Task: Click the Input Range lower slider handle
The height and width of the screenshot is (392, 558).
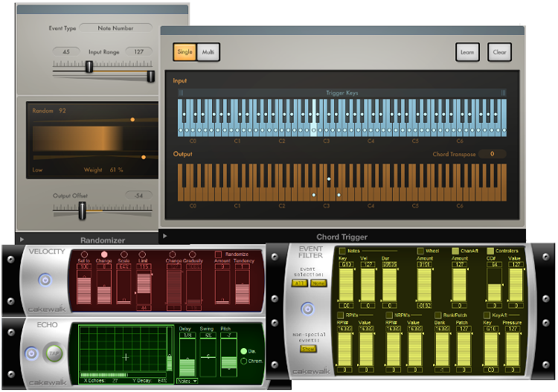Action: click(x=89, y=66)
